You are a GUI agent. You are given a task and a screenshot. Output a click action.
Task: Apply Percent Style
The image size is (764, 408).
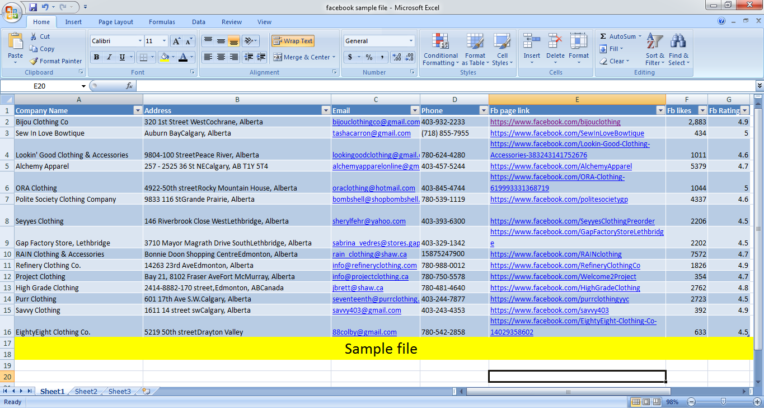pyautogui.click(x=369, y=57)
